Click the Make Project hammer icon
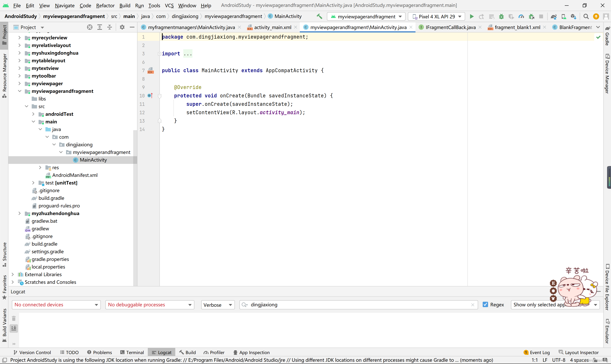This screenshot has height=364, width=611. coord(319,16)
